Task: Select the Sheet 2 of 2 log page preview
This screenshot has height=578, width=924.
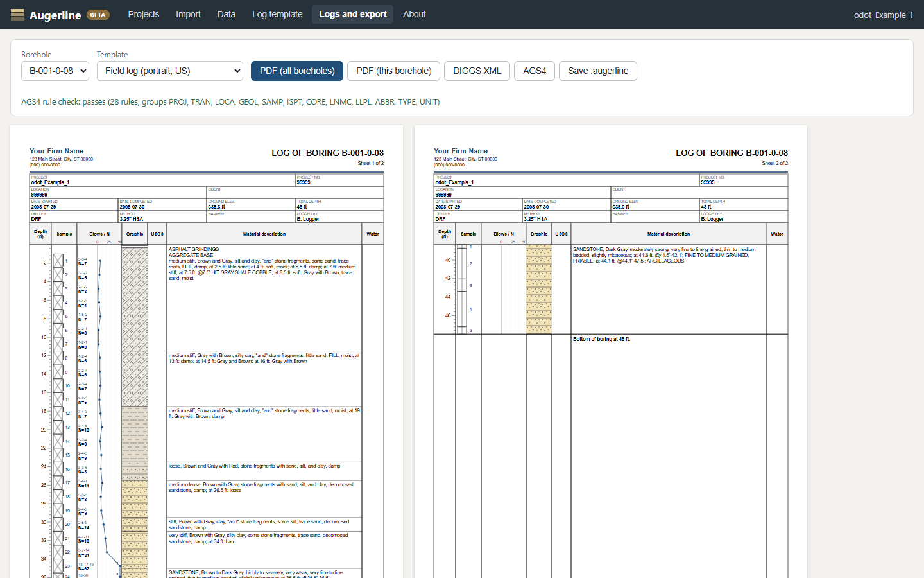Action: (x=611, y=352)
